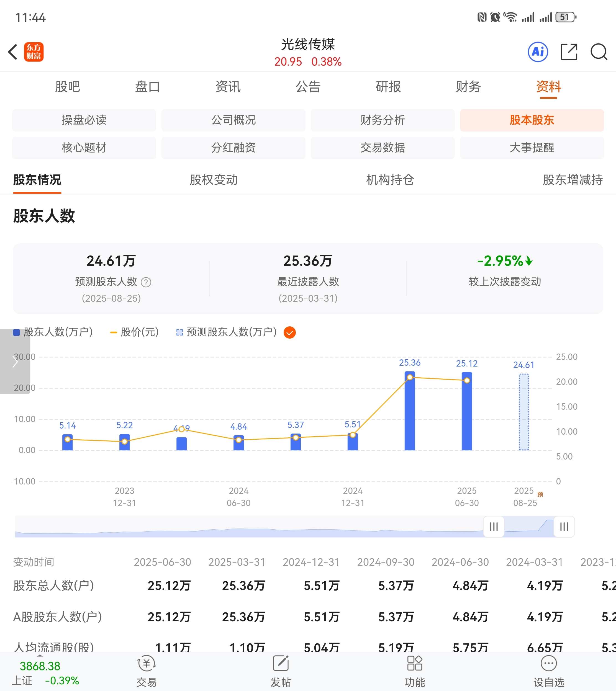Image resolution: width=616 pixels, height=691 pixels.
Task: Select the 股东情况 sub-tab
Action: [37, 180]
